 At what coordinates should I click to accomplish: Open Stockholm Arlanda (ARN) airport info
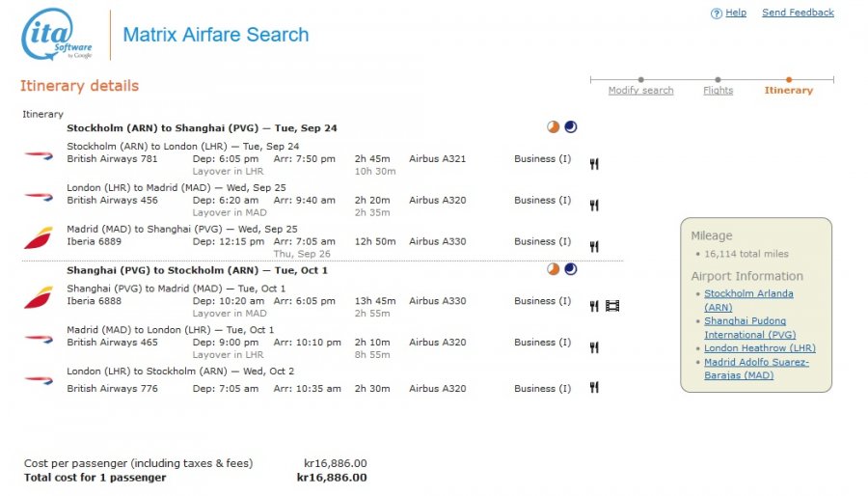click(748, 300)
